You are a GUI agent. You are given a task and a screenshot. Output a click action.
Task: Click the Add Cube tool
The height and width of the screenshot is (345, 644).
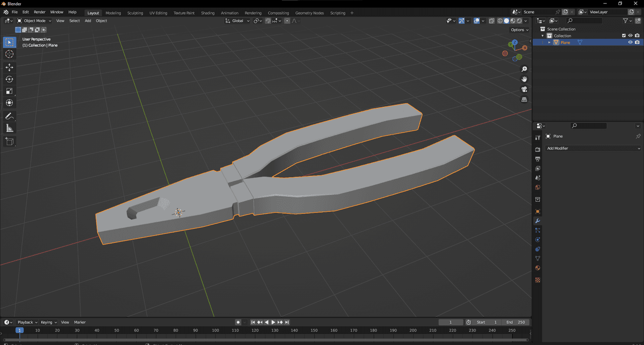(x=9, y=142)
